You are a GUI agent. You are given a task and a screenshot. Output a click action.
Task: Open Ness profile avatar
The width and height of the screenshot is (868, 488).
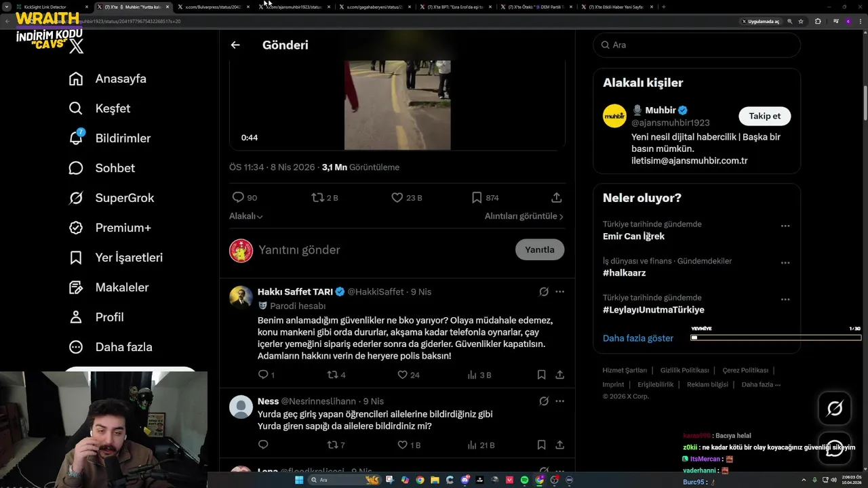pyautogui.click(x=241, y=407)
